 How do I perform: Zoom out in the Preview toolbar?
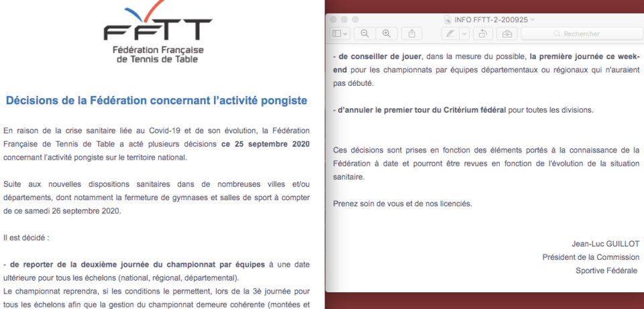pyautogui.click(x=364, y=34)
